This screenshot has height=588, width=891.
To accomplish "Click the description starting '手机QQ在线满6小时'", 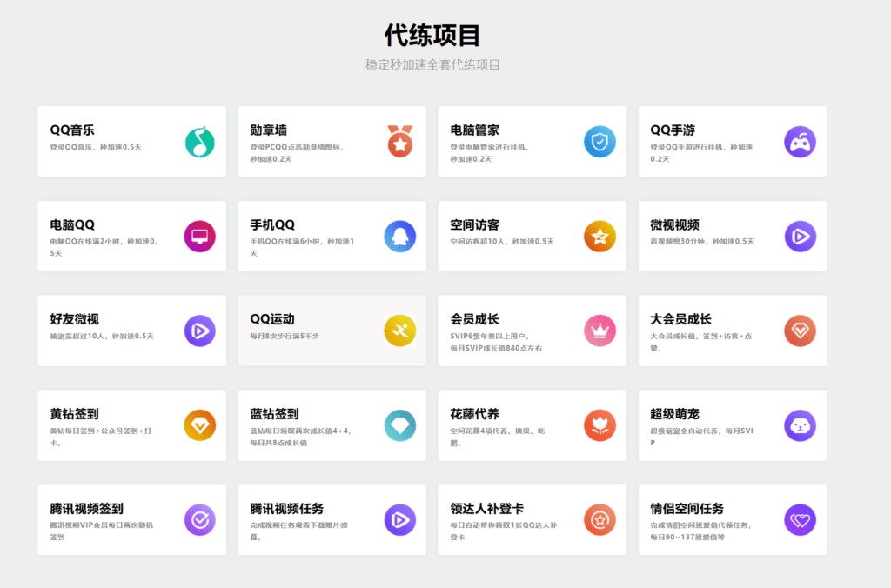I will 302,247.
